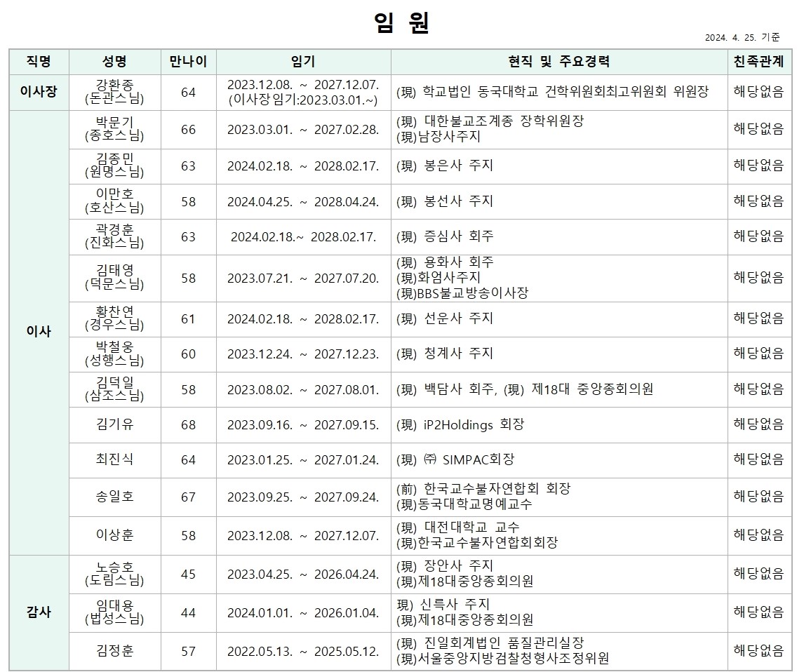Click the 친족관계 column header
This screenshot has width=804, height=672.
[x=758, y=61]
